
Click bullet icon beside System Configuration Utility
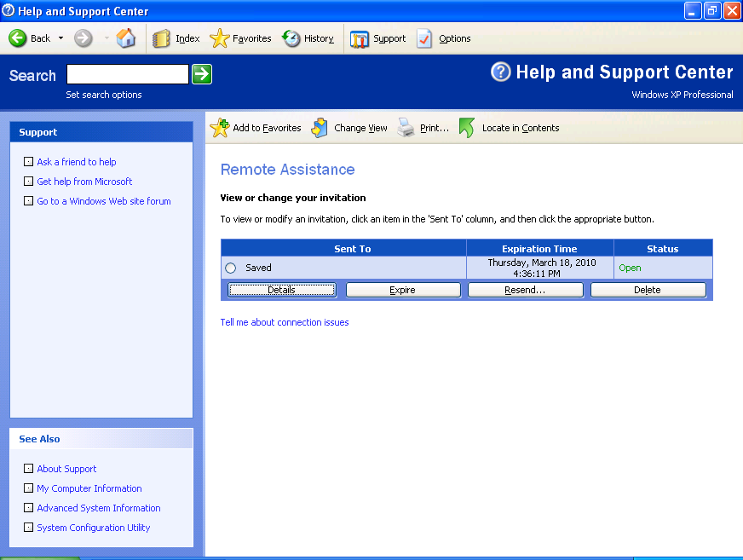pyautogui.click(x=28, y=528)
